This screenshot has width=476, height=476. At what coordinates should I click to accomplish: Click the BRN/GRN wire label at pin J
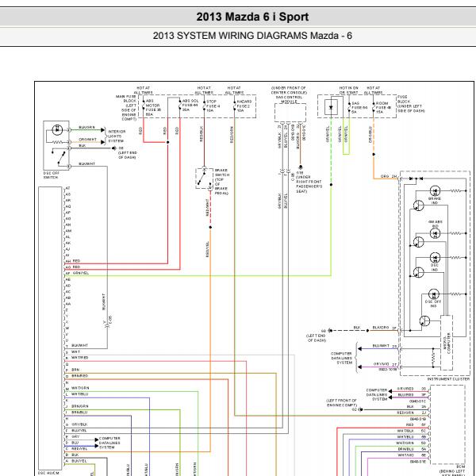80,406
